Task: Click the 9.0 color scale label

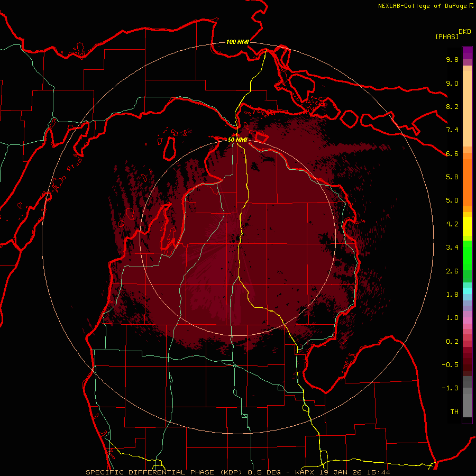Action: click(x=452, y=83)
